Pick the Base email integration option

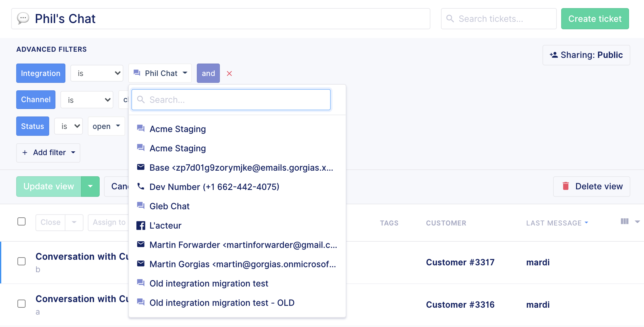click(x=237, y=168)
